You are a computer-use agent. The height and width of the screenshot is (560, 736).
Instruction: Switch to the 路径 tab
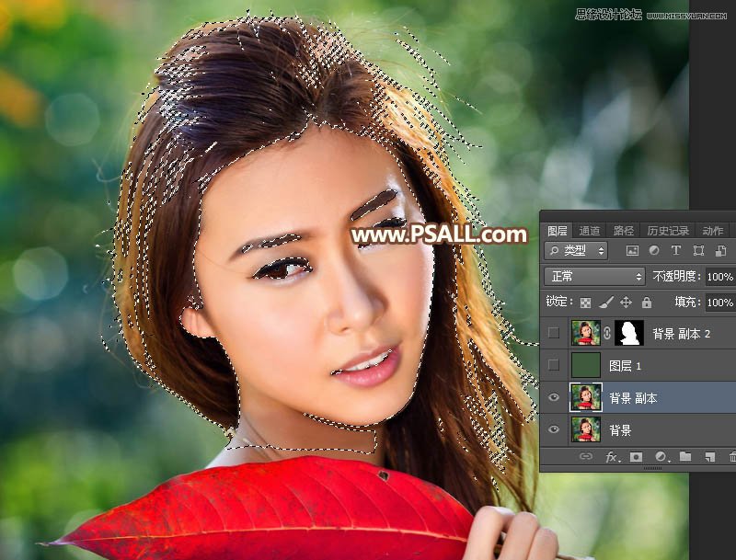pos(624,231)
